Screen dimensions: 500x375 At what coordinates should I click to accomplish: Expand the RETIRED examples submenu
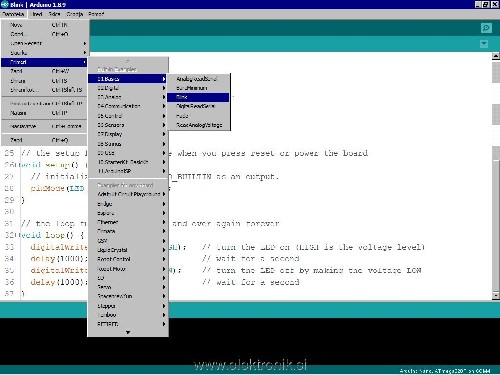click(x=128, y=324)
